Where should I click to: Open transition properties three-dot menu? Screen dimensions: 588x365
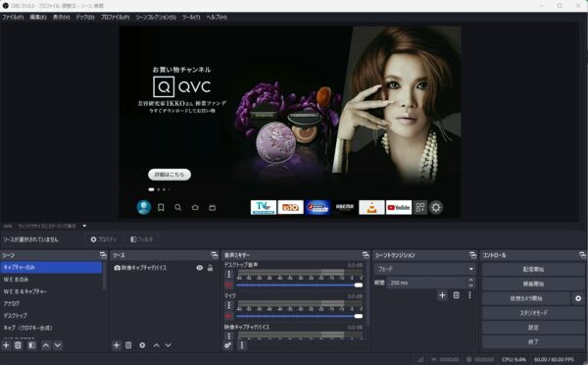coord(469,295)
